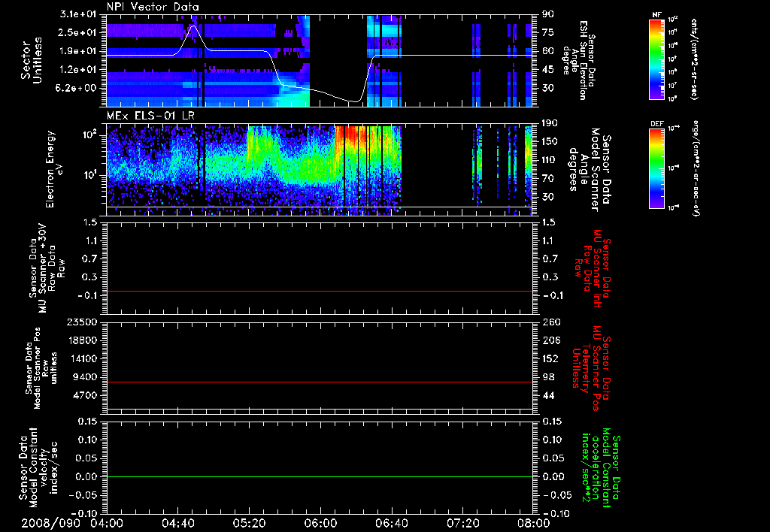
Task: Click the green velocity line at 0.00
Action: 320,476
